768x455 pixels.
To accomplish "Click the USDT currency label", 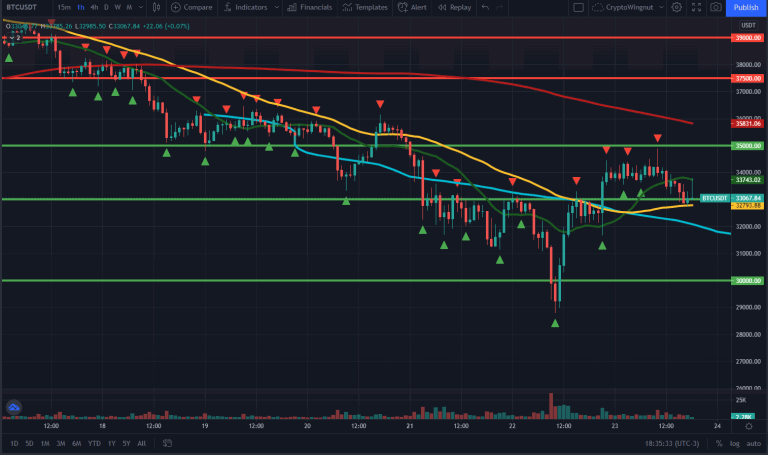I will point(748,25).
